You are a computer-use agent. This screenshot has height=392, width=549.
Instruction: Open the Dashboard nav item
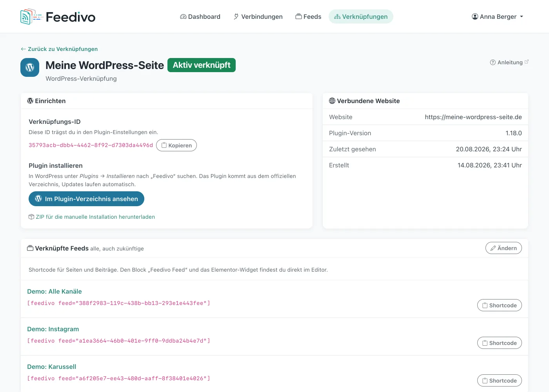[200, 16]
